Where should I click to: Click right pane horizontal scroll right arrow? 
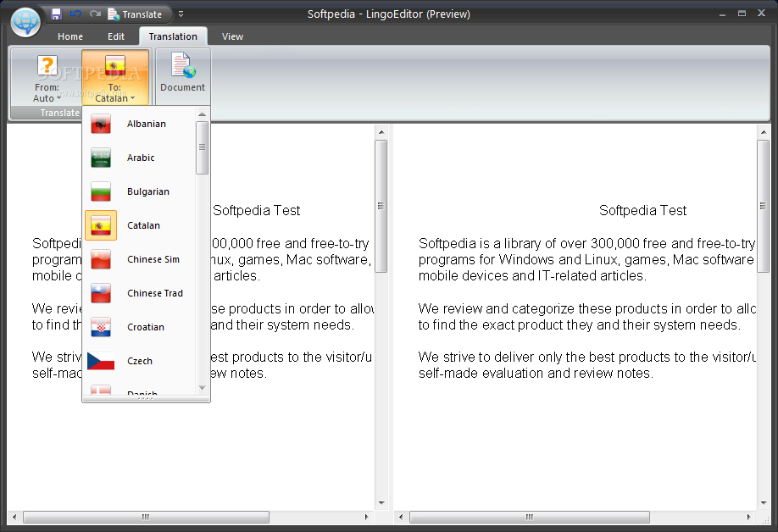[748, 517]
